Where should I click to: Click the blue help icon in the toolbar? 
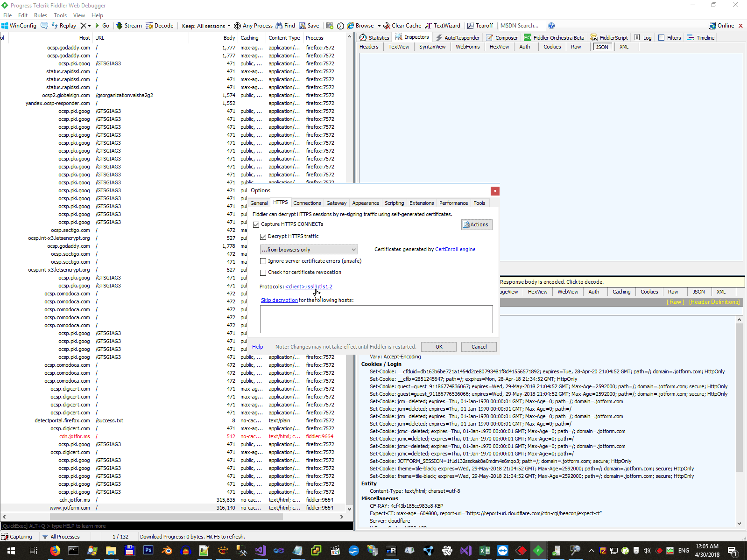[551, 26]
